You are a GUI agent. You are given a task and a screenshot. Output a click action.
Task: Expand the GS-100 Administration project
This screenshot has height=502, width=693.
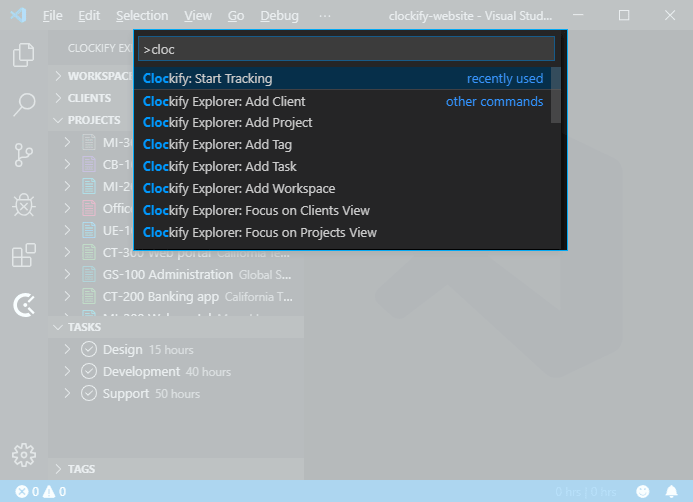[67, 274]
